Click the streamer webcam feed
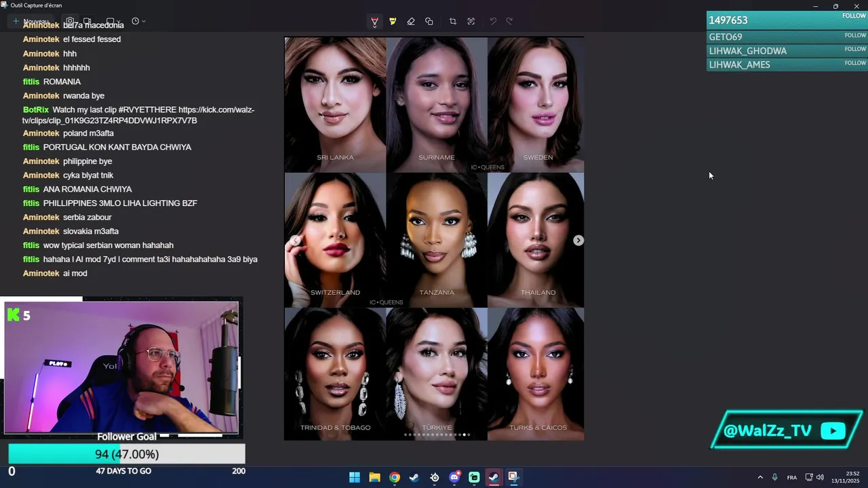The width and height of the screenshot is (868, 488). pos(122,367)
